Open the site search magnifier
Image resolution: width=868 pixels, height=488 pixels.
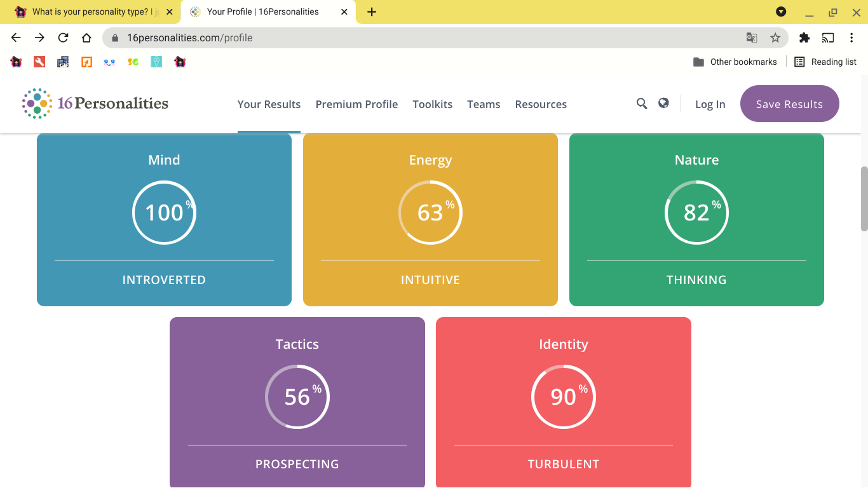pos(642,104)
